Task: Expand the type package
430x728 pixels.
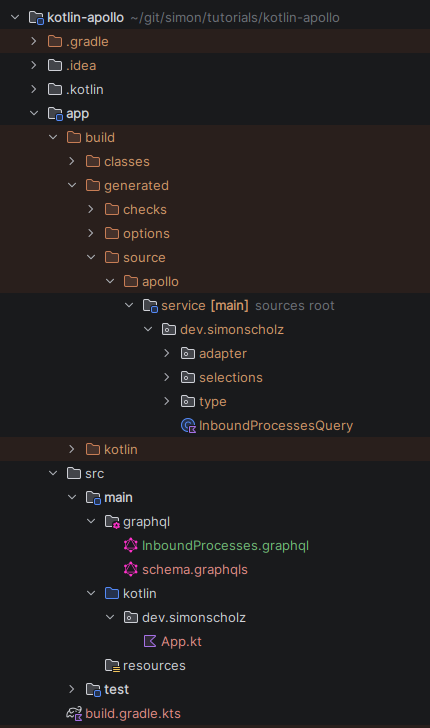Action: pyautogui.click(x=167, y=401)
